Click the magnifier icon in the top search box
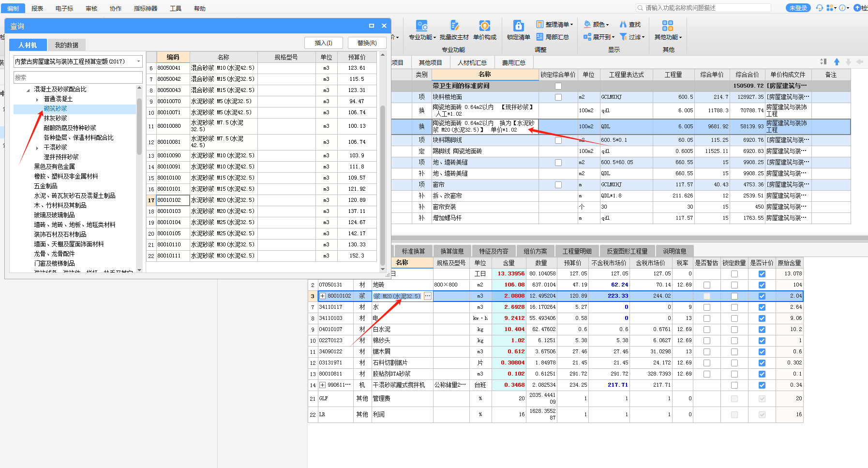Image resolution: width=868 pixels, height=468 pixels. [x=641, y=8]
